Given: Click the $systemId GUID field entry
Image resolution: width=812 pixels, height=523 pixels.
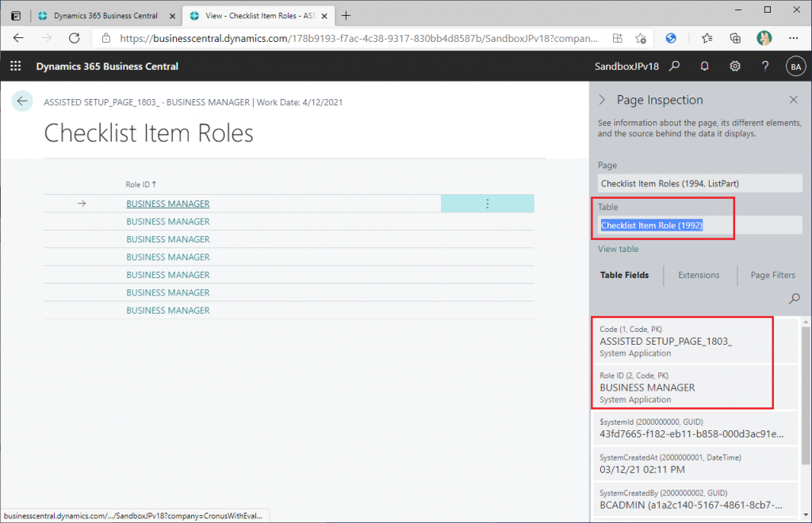Looking at the screenshot, I should pyautogui.click(x=695, y=428).
